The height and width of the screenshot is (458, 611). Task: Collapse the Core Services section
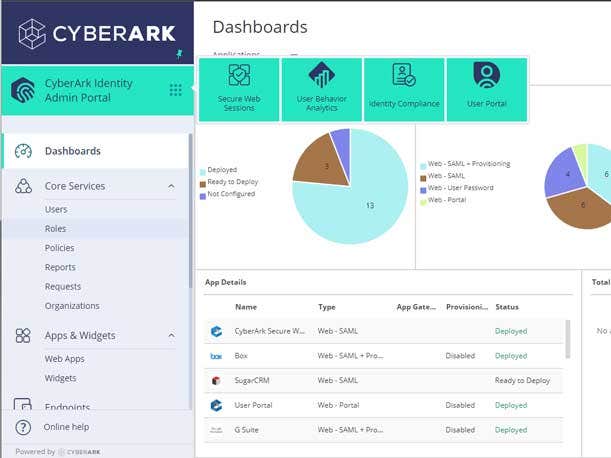(x=171, y=186)
